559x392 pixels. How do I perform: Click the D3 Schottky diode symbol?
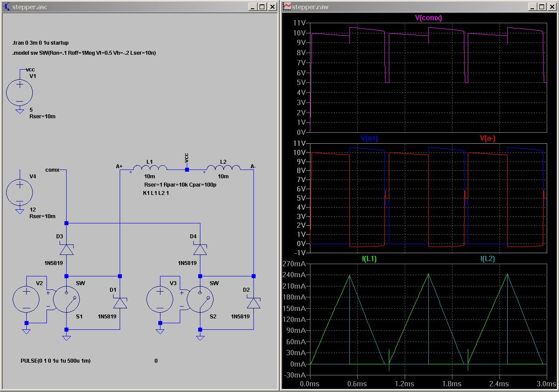pos(66,250)
